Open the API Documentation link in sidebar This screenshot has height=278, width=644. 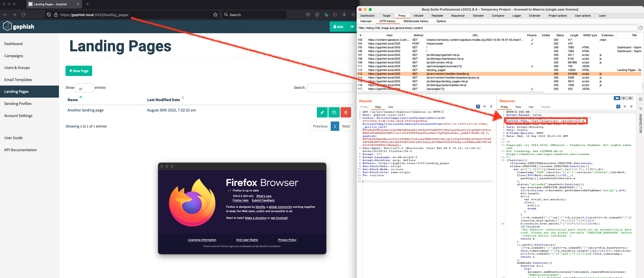[20, 150]
